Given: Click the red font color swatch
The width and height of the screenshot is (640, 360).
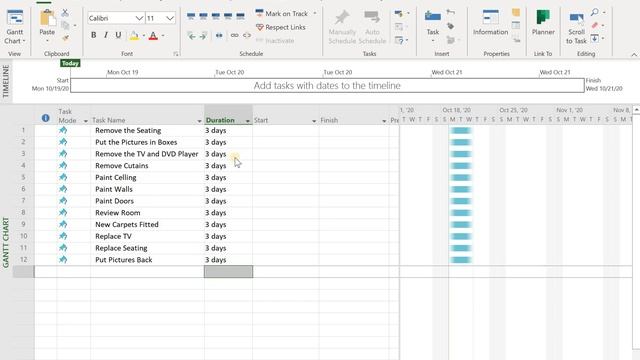Looking at the screenshot, I should (x=153, y=36).
